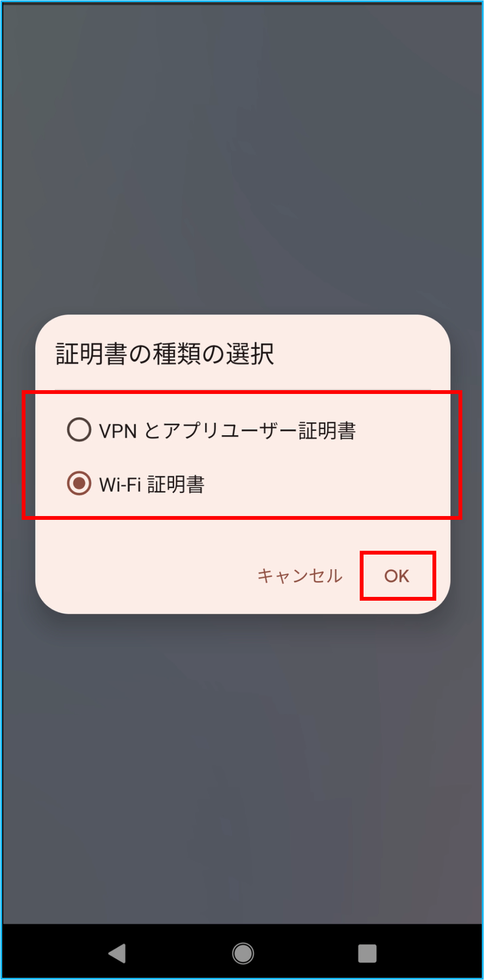Screen dimensions: 484x980
Task: Choose the キャンセル text left of OK
Action: (x=300, y=576)
